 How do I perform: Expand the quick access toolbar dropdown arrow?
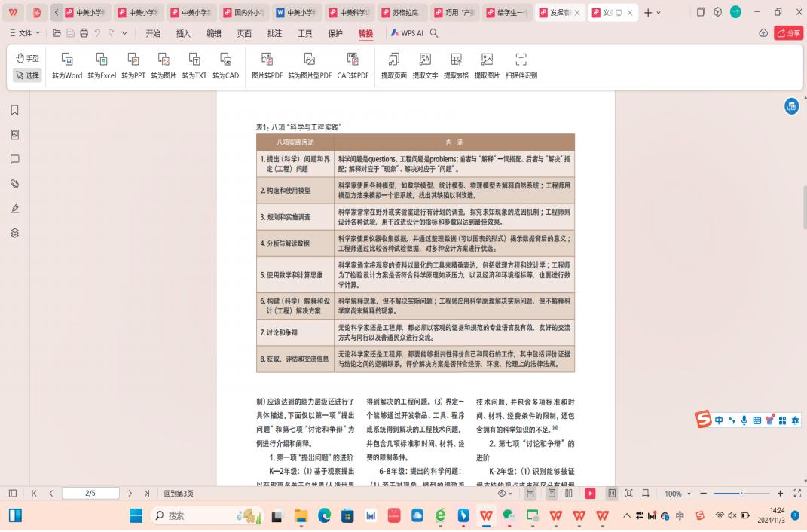click(x=125, y=33)
